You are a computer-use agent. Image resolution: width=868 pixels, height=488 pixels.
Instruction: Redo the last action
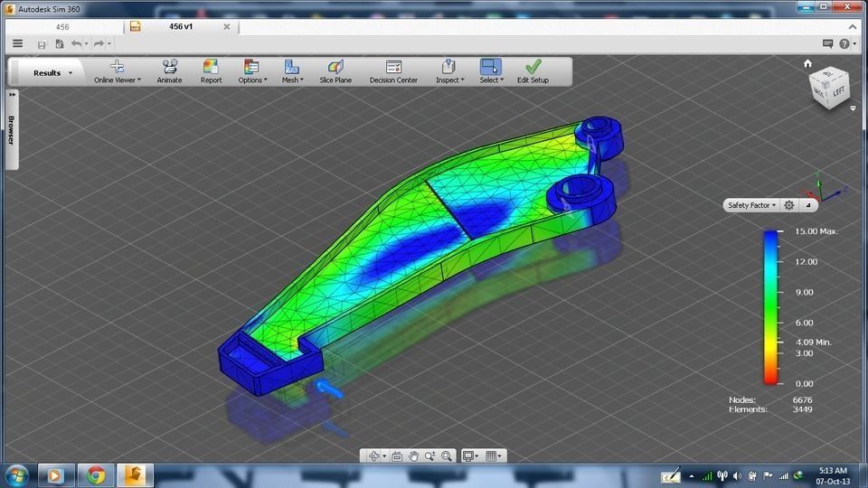(99, 43)
